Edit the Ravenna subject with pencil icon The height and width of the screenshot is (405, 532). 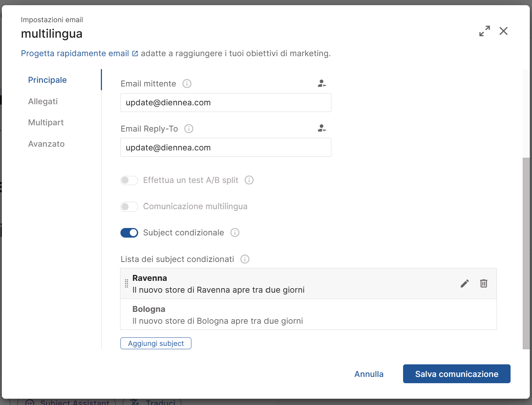[x=465, y=283]
